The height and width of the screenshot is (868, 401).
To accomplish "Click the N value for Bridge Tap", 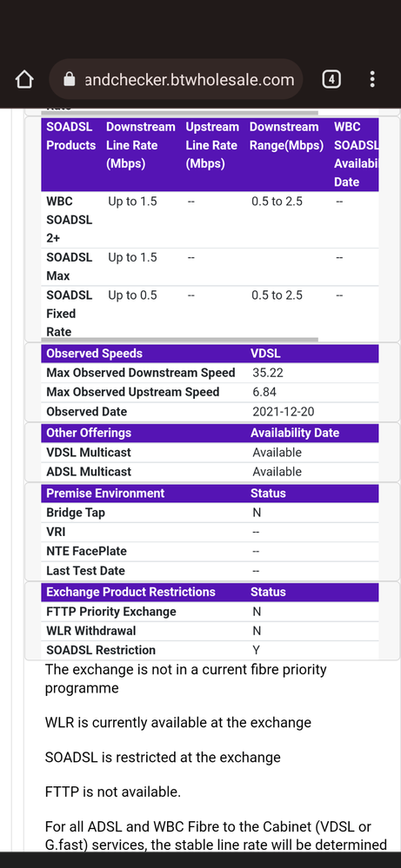I will pyautogui.click(x=257, y=513).
